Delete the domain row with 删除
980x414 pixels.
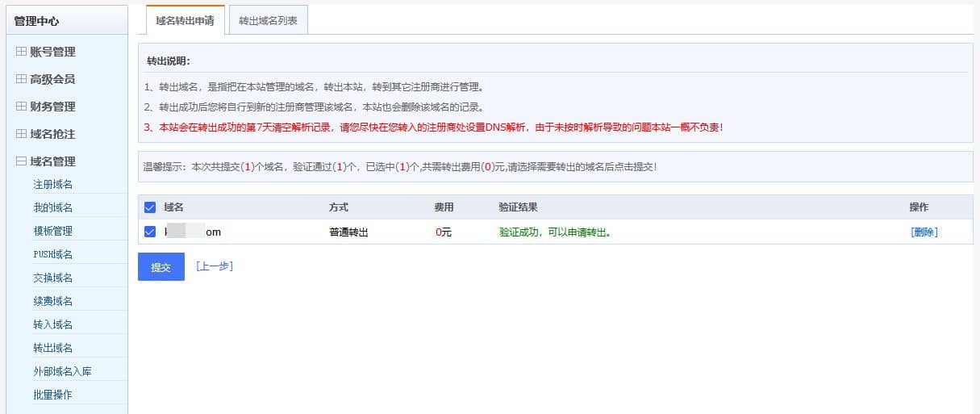pyautogui.click(x=924, y=232)
